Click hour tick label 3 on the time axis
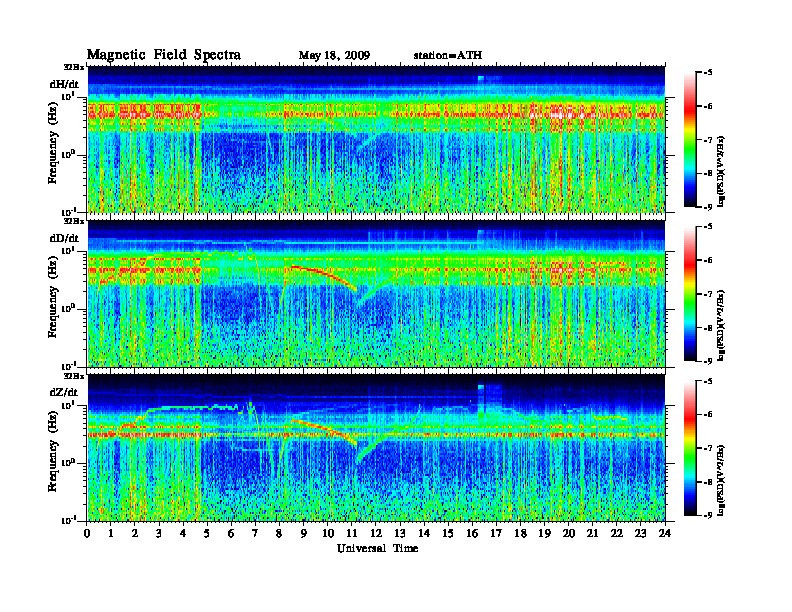Screen dimensions: 792x612 [159, 533]
